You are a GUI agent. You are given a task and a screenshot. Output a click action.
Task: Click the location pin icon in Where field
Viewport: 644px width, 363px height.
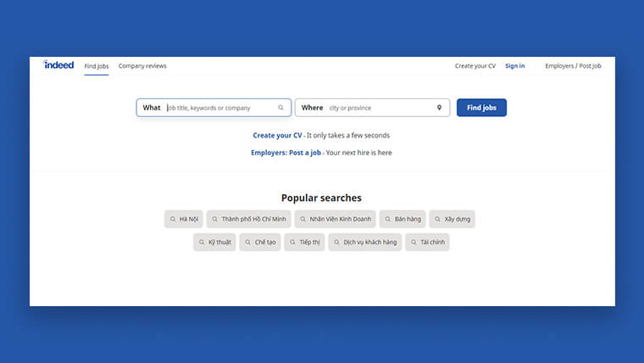439,108
